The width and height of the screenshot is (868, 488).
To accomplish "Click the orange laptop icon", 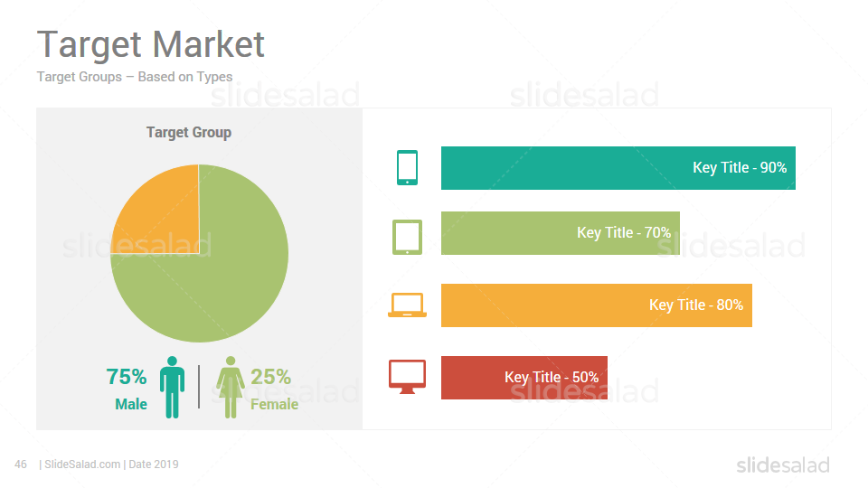I will click(x=407, y=305).
